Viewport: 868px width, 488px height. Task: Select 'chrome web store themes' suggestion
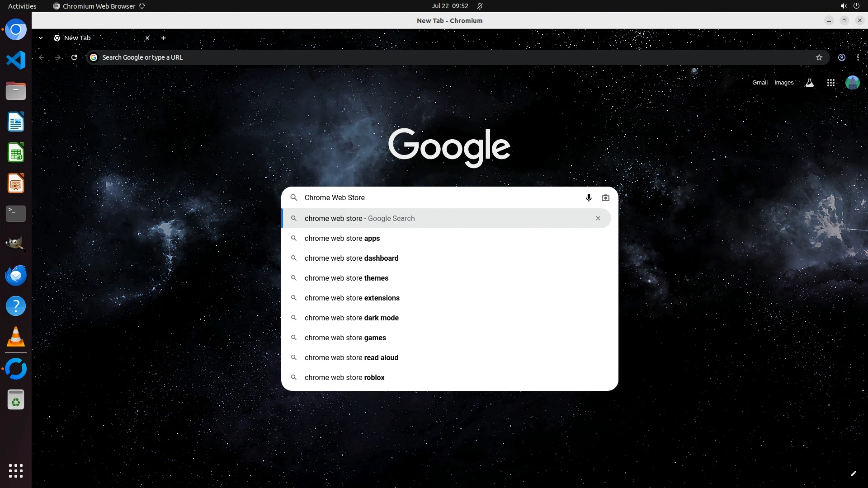tap(346, 278)
